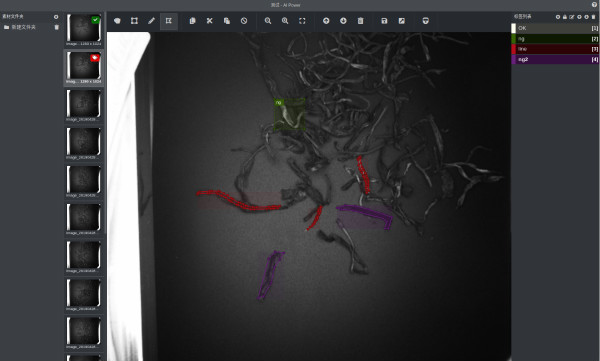Screen dimensions: 600x361
Task: Select the green ng label row
Action: (555, 39)
